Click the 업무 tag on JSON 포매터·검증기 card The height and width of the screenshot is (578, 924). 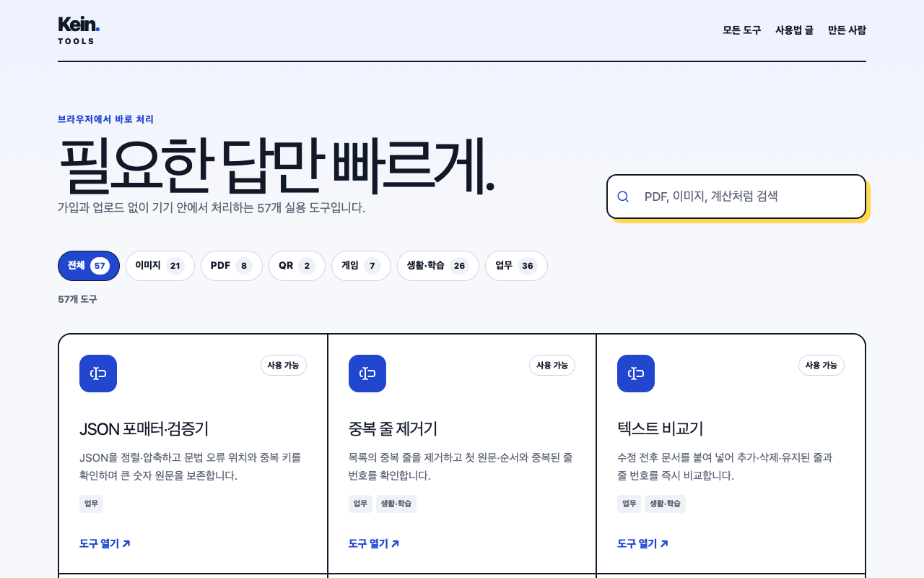coord(91,504)
